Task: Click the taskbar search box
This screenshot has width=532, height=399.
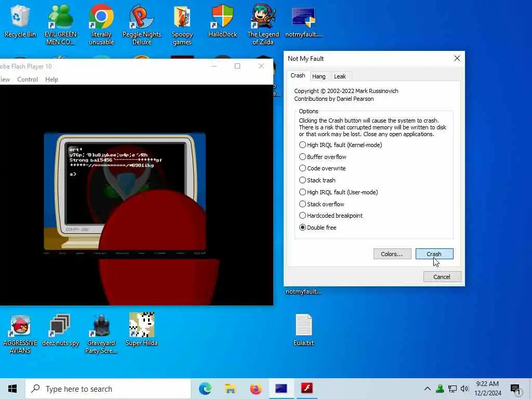Action: pos(108,389)
